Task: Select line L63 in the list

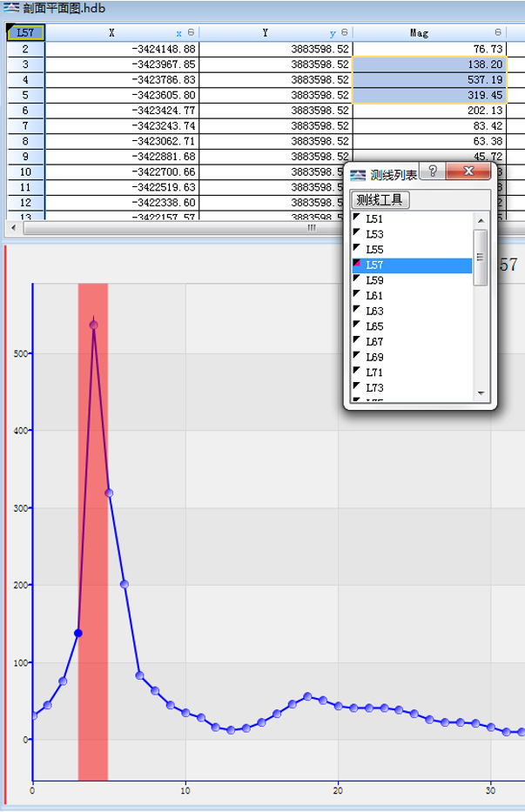Action: click(x=412, y=312)
